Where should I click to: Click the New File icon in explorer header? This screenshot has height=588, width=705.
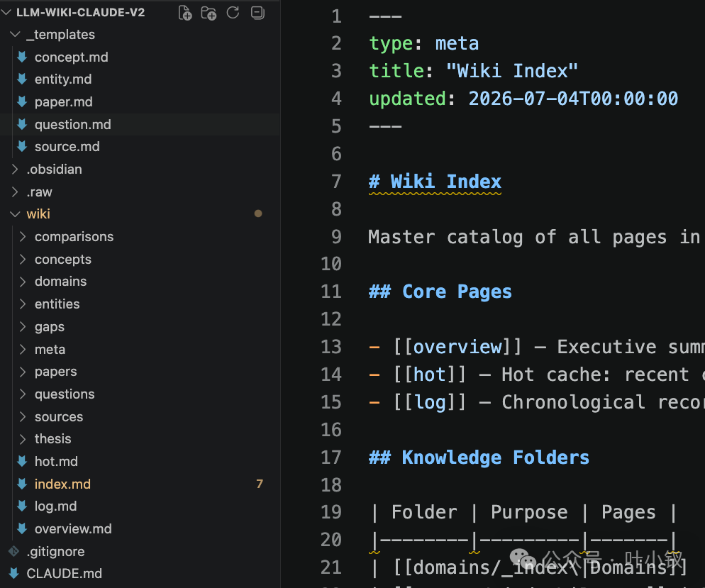[185, 13]
